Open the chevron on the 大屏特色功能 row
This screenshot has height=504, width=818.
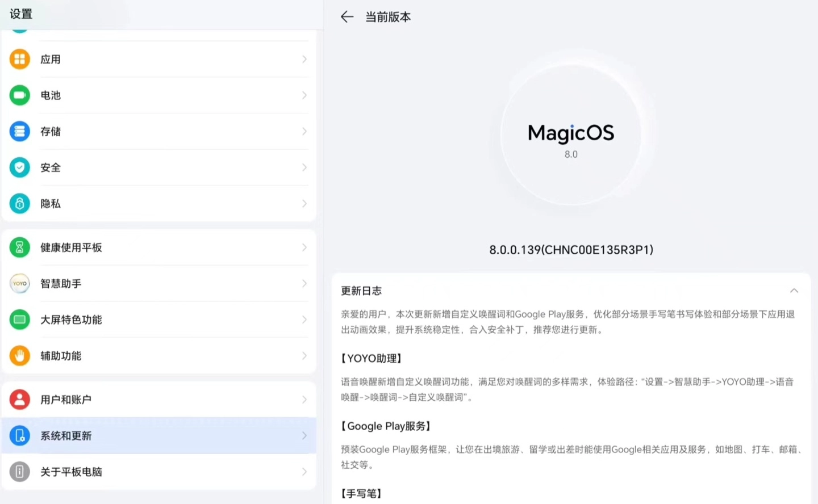304,320
